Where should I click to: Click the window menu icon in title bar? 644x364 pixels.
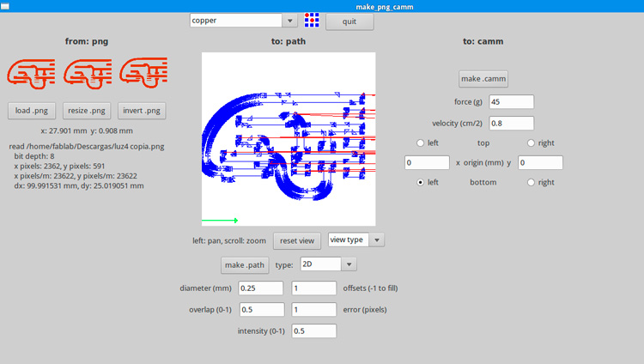pos(5,6)
